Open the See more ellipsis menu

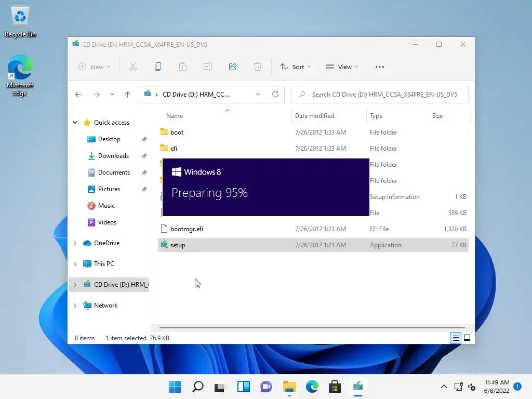tap(380, 67)
